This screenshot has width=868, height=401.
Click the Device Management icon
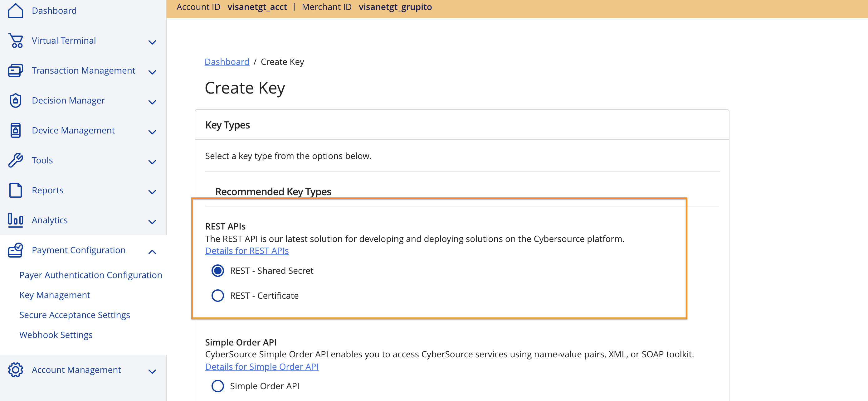[16, 130]
